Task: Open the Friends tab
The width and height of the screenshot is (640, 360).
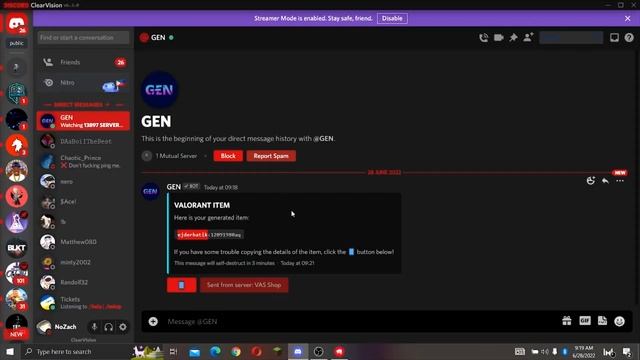Action: [84, 62]
